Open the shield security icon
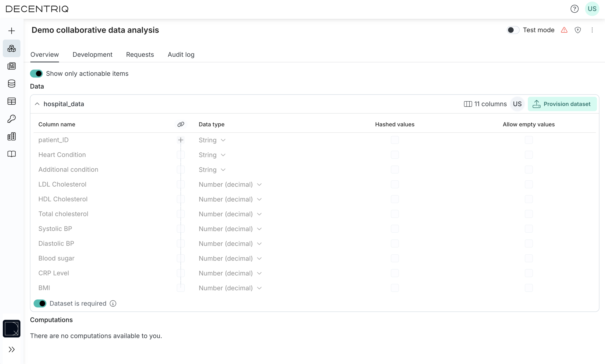605x364 pixels. coord(578,30)
